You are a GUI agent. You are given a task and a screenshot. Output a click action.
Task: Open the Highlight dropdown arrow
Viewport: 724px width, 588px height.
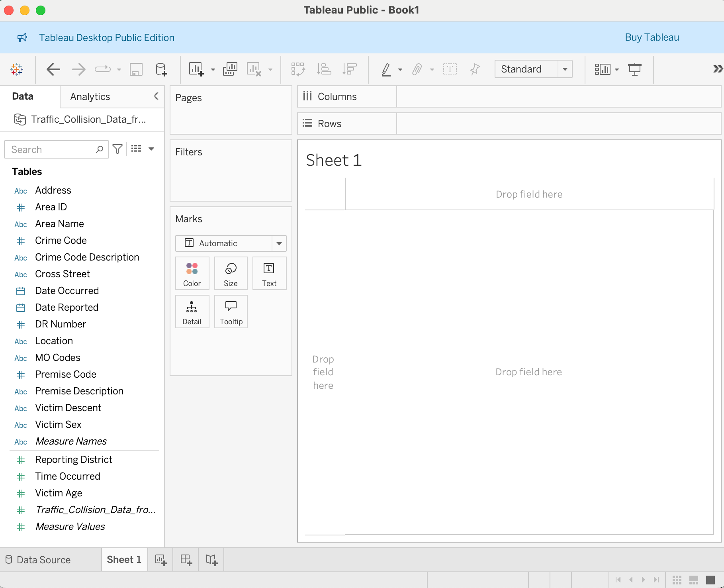[400, 70]
